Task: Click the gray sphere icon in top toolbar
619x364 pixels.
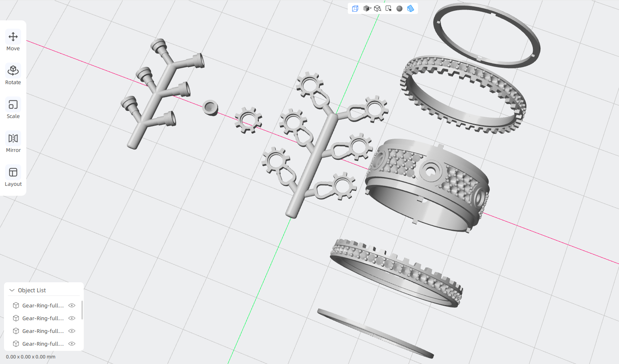Action: tap(400, 8)
